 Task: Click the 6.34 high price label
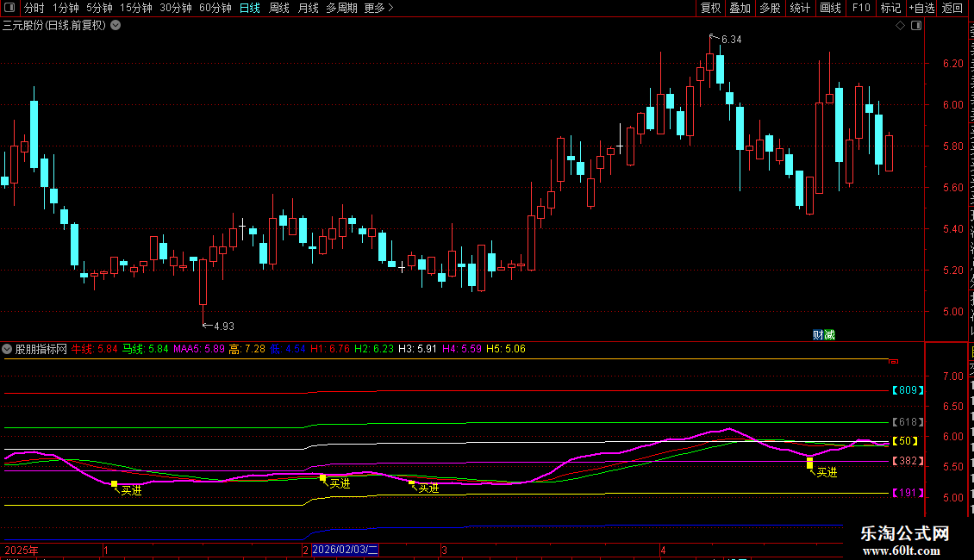tap(731, 39)
